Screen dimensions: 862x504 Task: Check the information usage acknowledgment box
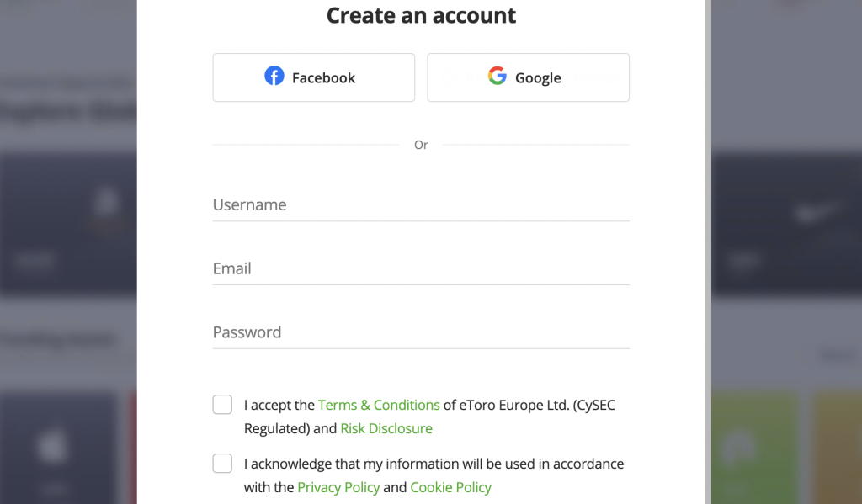click(222, 463)
